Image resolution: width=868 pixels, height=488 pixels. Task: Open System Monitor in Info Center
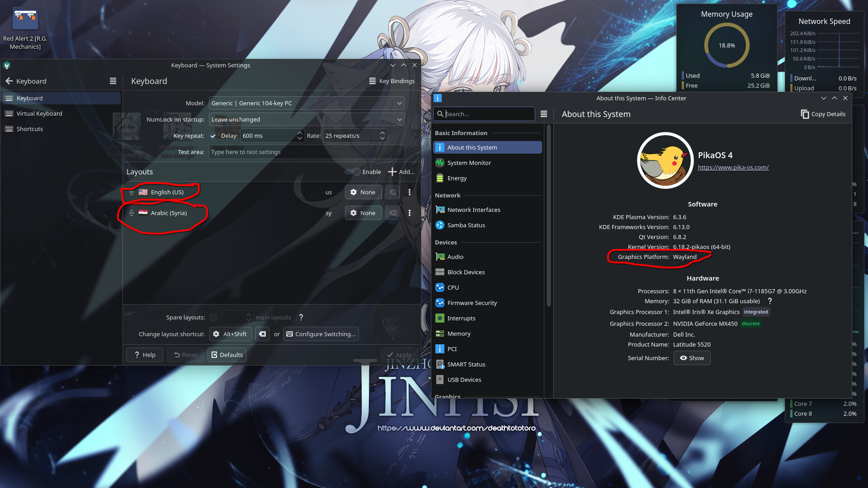point(469,163)
